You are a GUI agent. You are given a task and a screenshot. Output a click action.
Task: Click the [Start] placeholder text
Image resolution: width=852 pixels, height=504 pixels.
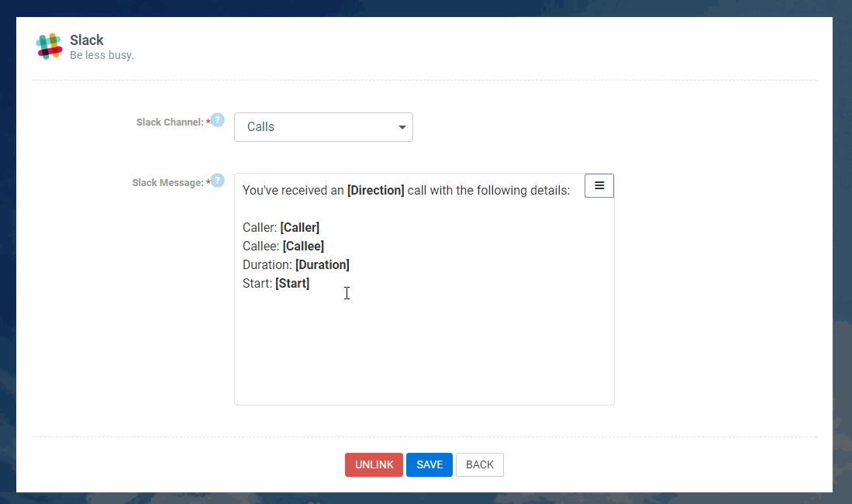[292, 283]
